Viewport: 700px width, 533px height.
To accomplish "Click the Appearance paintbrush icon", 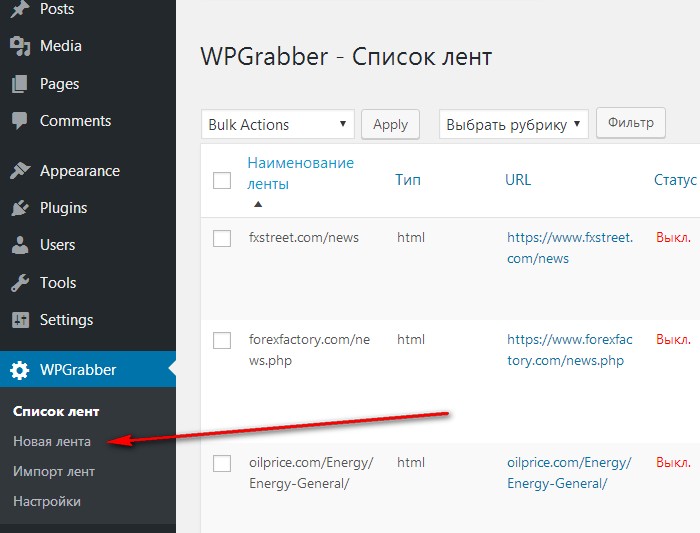I will pyautogui.click(x=20, y=171).
